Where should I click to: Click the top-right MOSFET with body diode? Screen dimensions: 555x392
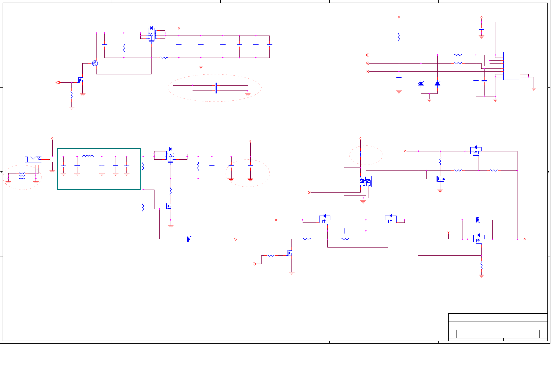476,150
